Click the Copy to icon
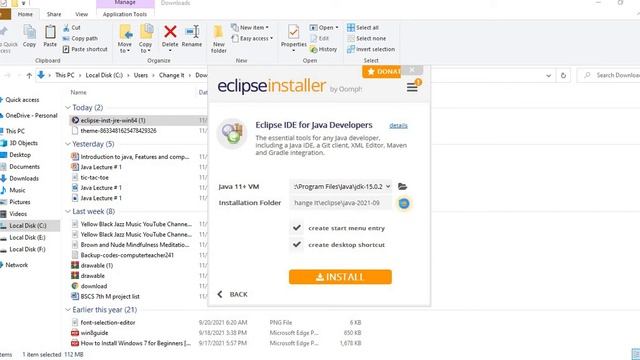640x360 pixels. click(145, 38)
